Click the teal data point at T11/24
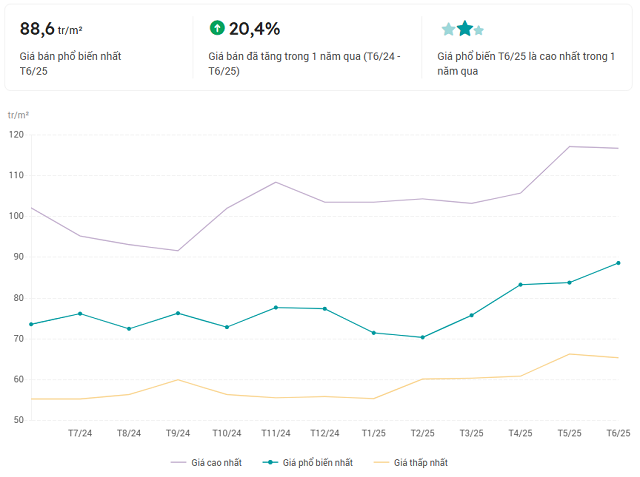The width and height of the screenshot is (640, 477). (275, 307)
